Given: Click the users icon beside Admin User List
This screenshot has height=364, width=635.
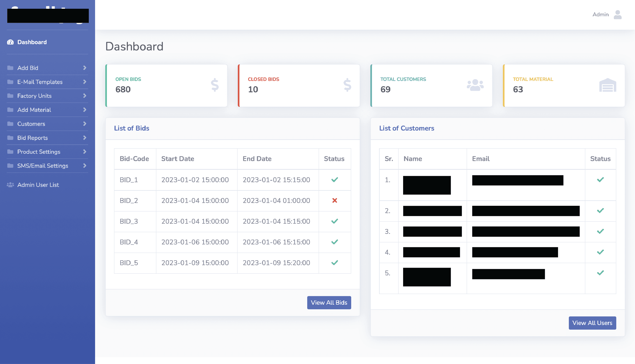Looking at the screenshot, I should (x=10, y=185).
